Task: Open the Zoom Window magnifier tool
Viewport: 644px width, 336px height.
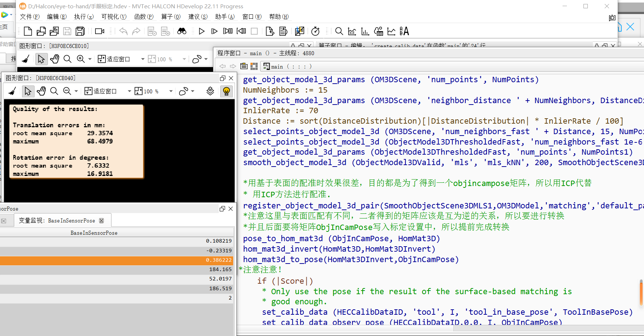Action: click(x=339, y=31)
